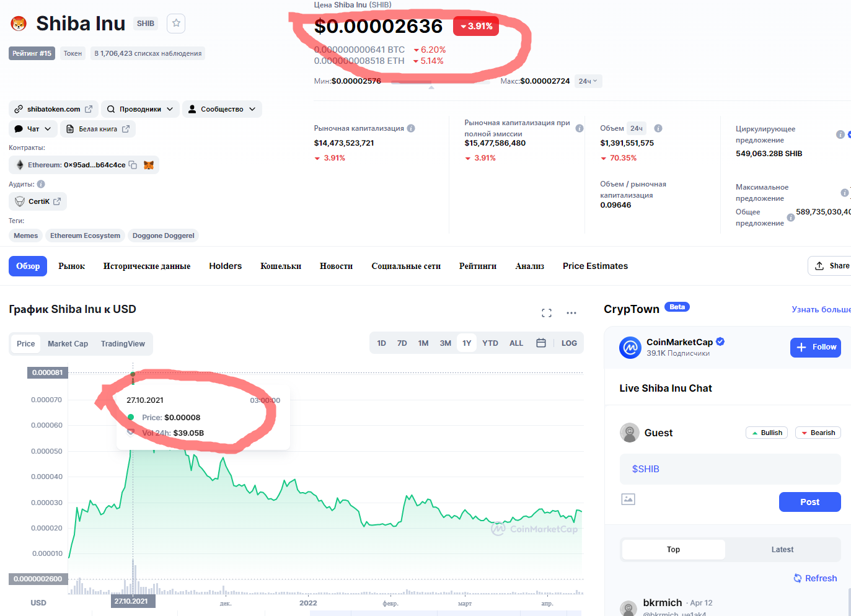Share the Shiba Inu page
The width and height of the screenshot is (851, 616).
(832, 266)
